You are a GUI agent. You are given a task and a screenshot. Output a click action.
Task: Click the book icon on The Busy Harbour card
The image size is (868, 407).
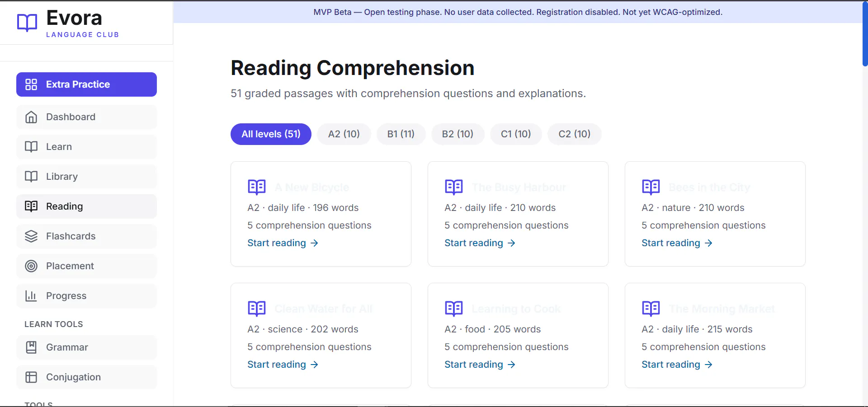coord(454,187)
